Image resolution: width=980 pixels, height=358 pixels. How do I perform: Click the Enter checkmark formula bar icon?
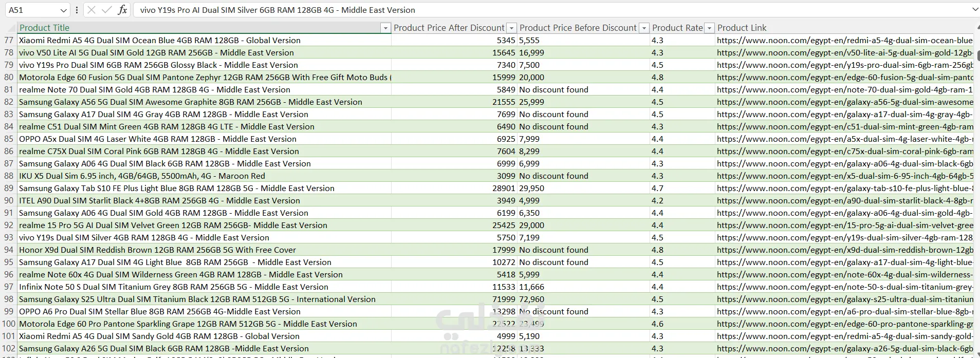(106, 10)
